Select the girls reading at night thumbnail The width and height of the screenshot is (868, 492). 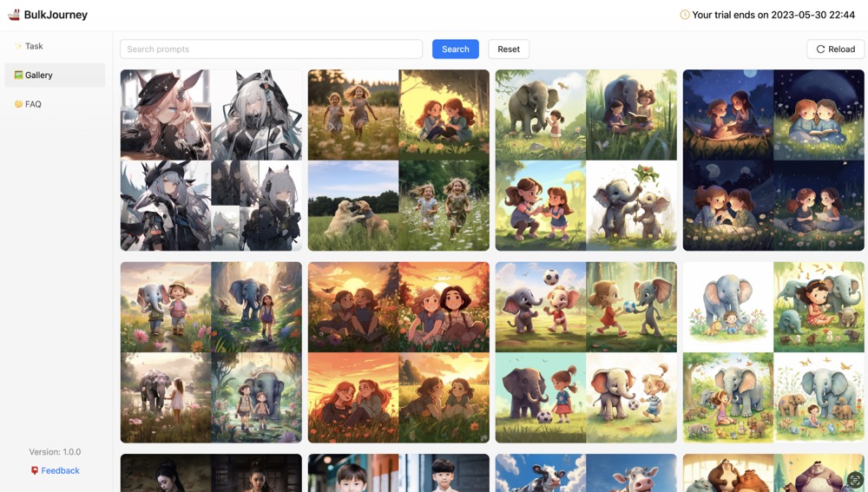coord(773,161)
